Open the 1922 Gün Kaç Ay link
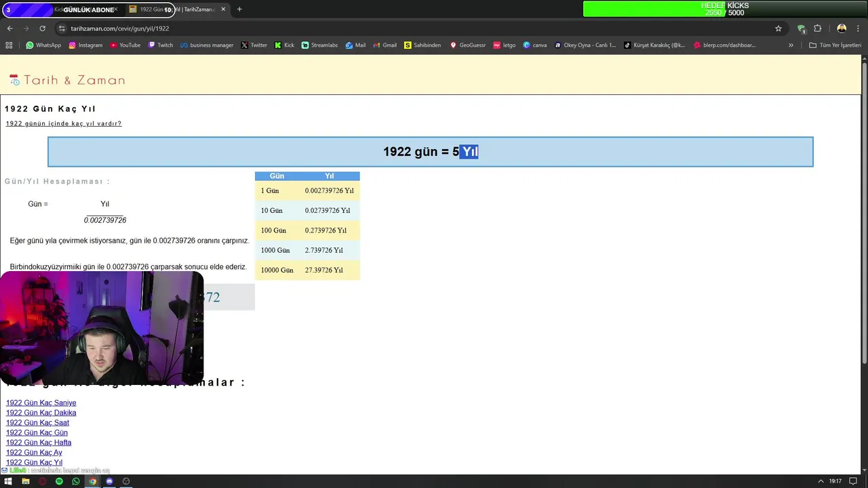The width and height of the screenshot is (868, 488). (x=34, y=453)
